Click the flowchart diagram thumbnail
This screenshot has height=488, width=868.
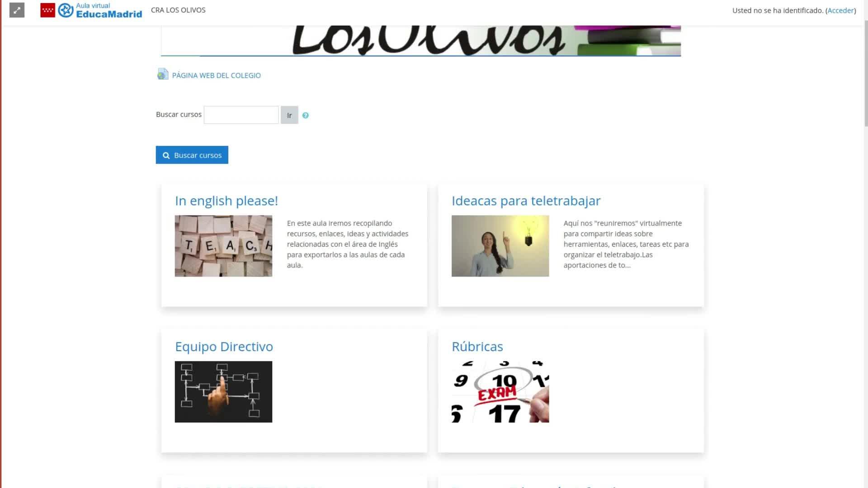(223, 392)
